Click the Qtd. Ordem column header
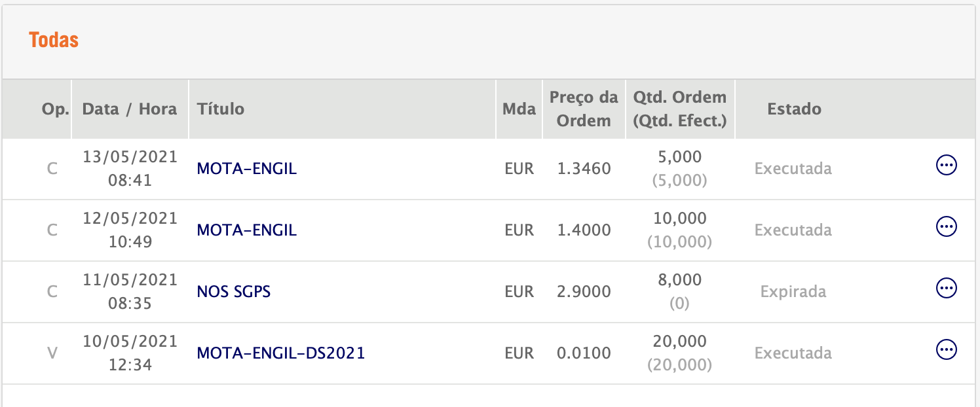980x407 pixels. point(680,109)
